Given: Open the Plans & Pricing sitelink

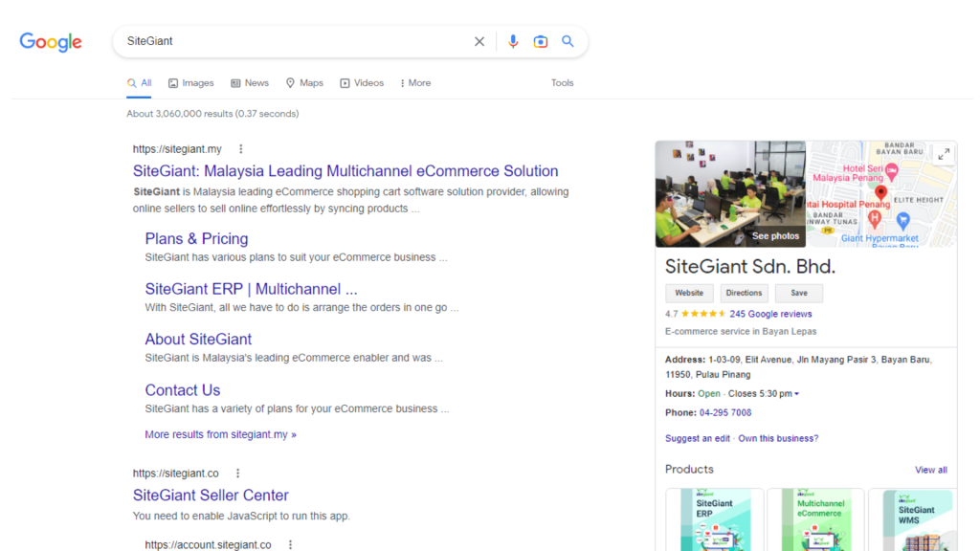Looking at the screenshot, I should [x=196, y=238].
